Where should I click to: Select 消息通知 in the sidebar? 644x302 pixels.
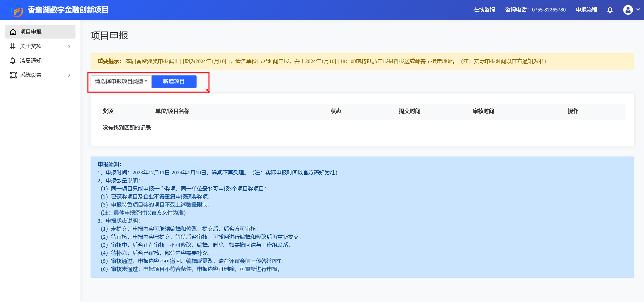coord(31,61)
